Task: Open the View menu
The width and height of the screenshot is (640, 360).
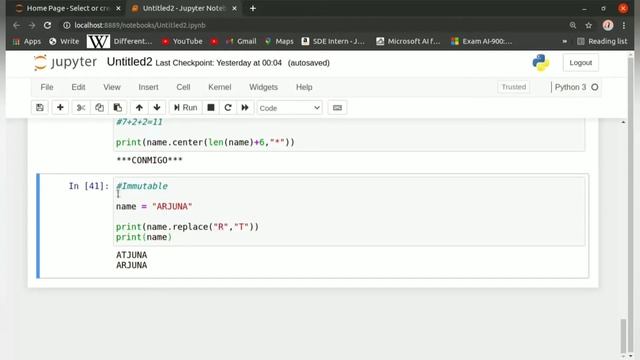Action: coord(112,87)
